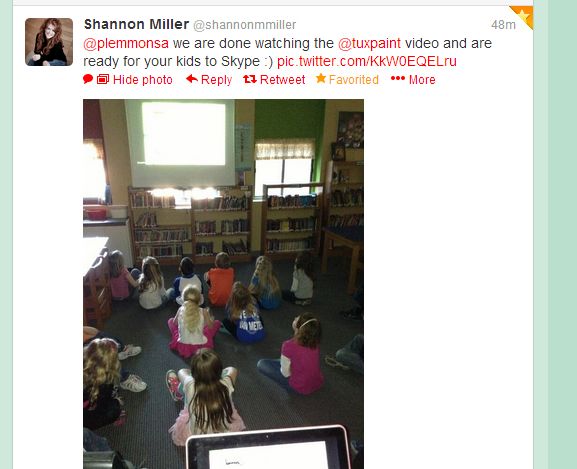Click the Shannon Miller display name
The height and width of the screenshot is (469, 577).
coord(136,24)
